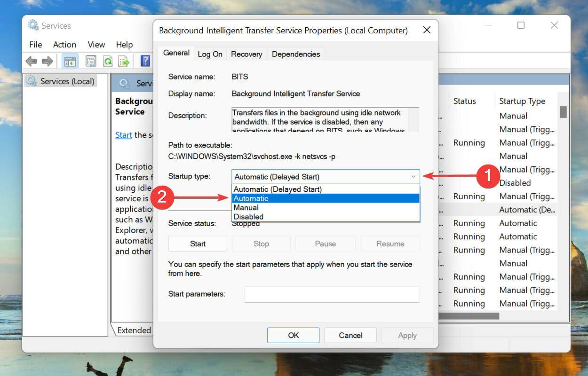Click inside the Start parameters field
Viewport: 588px width, 376px height.
click(331, 294)
